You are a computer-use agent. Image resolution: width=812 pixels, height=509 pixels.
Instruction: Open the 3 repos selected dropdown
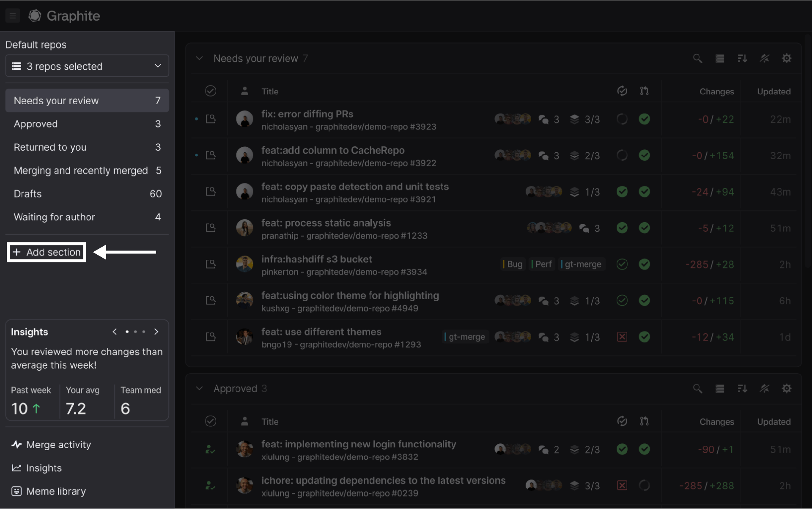87,66
